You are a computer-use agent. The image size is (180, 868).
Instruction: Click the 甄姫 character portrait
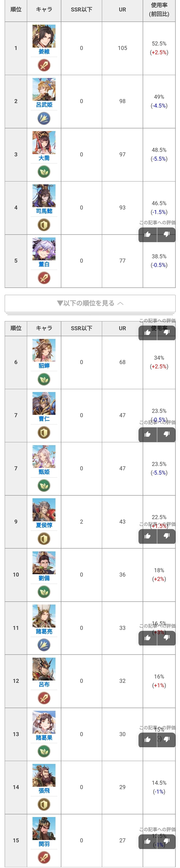click(44, 457)
